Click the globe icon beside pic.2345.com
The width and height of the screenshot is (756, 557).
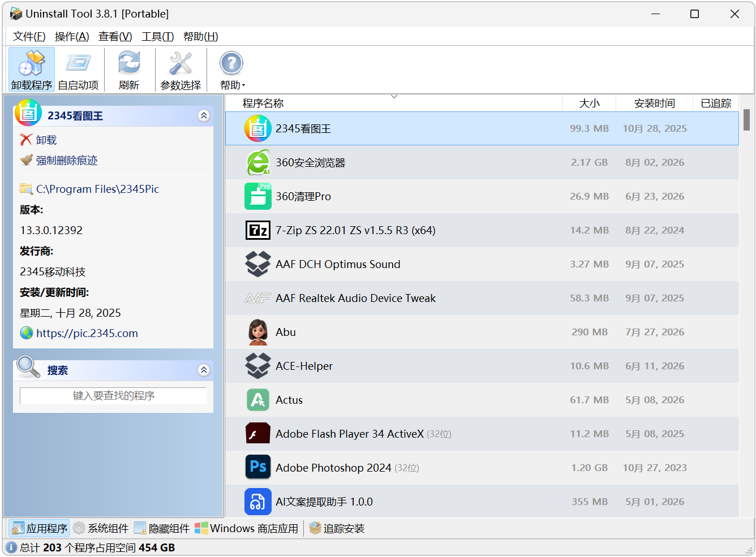[27, 333]
